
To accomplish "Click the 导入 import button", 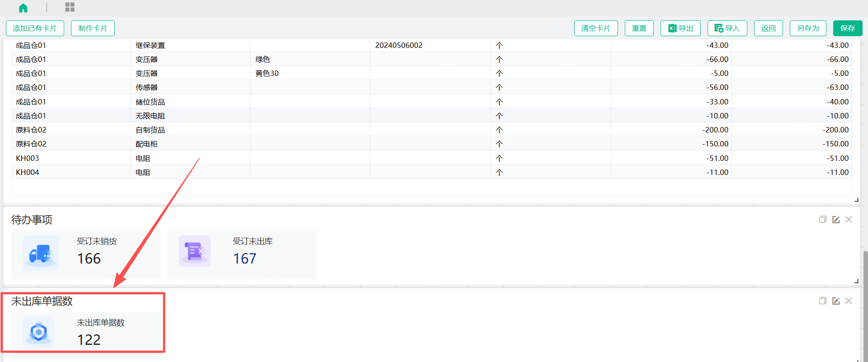I will [x=727, y=28].
